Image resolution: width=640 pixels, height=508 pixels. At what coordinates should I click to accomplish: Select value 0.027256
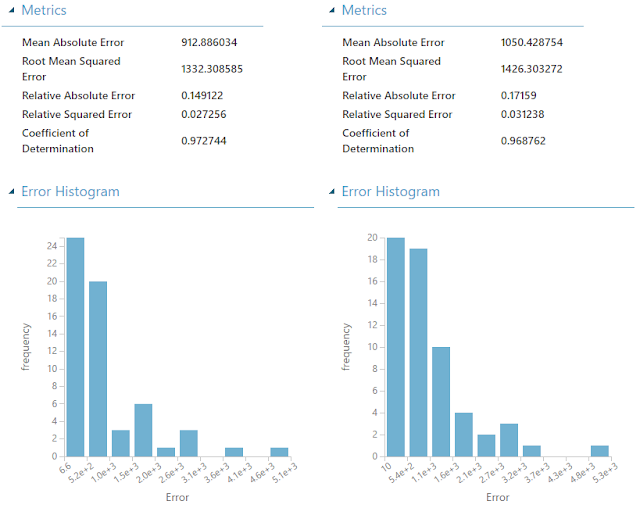point(204,114)
